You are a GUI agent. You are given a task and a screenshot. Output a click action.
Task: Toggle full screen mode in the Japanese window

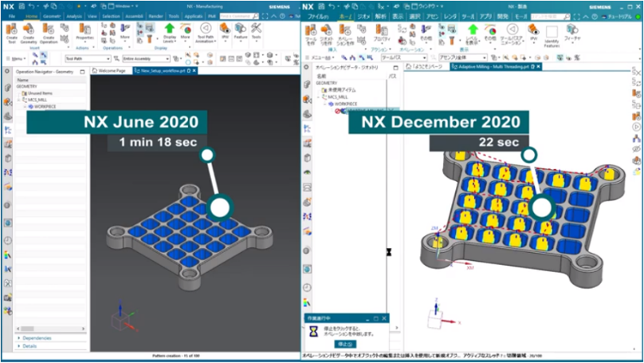pyautogui.click(x=576, y=17)
